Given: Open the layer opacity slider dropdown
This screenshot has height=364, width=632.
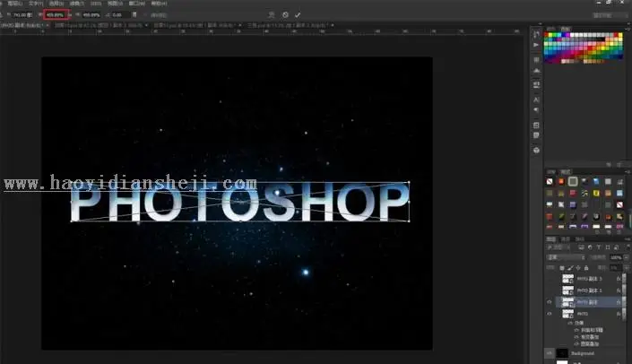Looking at the screenshot, I should click(x=626, y=257).
